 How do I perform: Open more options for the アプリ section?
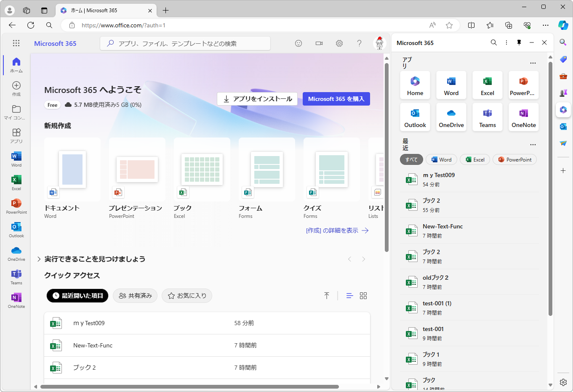[x=533, y=63]
